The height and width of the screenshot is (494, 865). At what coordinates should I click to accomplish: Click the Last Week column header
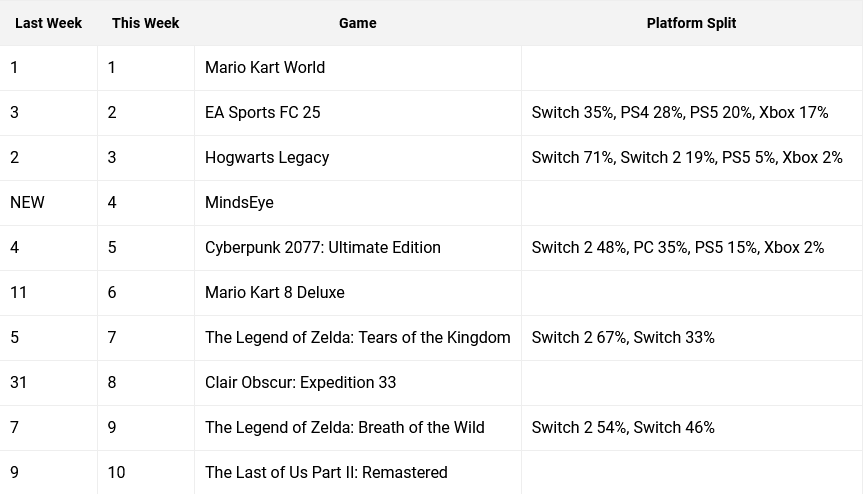pyautogui.click(x=49, y=23)
